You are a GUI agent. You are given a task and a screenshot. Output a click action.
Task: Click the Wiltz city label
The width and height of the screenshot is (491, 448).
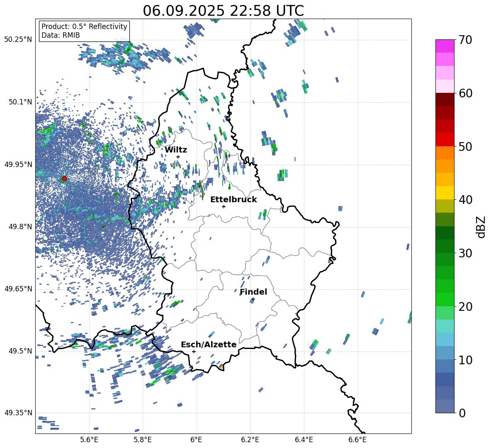point(176,150)
